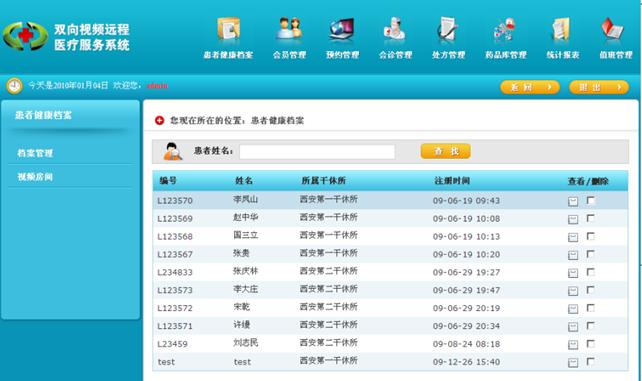View record icon for L234833 row
642x381 pixels.
(x=573, y=273)
